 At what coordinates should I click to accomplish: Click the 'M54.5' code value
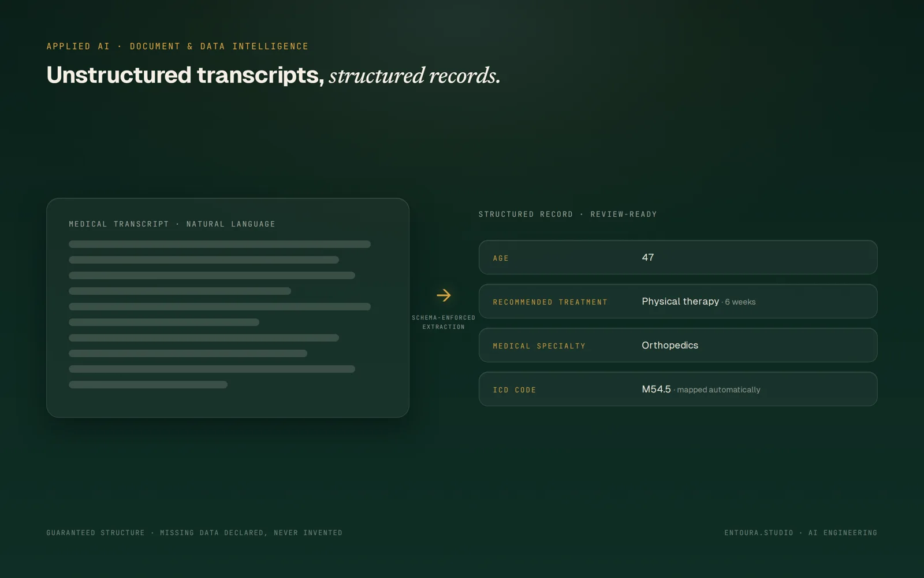tap(656, 390)
